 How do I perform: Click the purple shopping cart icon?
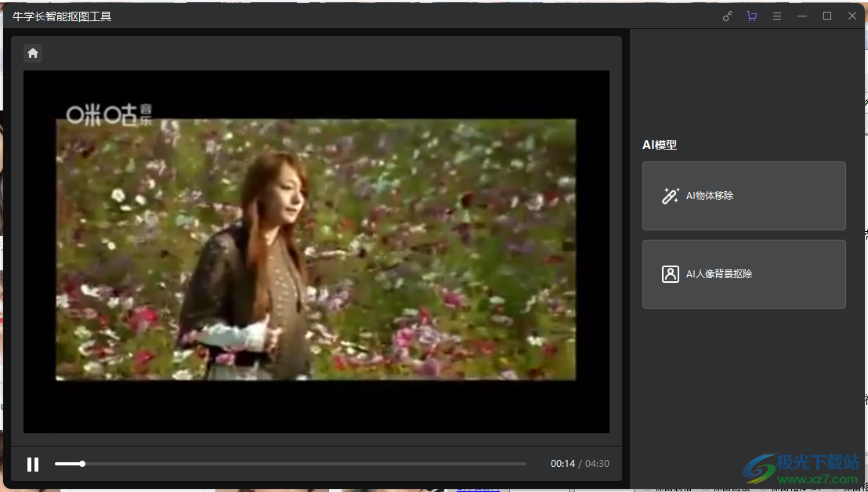pos(752,16)
